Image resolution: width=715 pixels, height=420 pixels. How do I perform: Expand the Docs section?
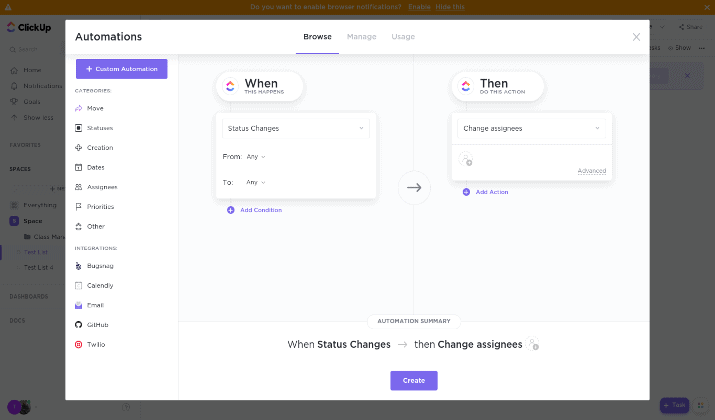click(x=17, y=321)
